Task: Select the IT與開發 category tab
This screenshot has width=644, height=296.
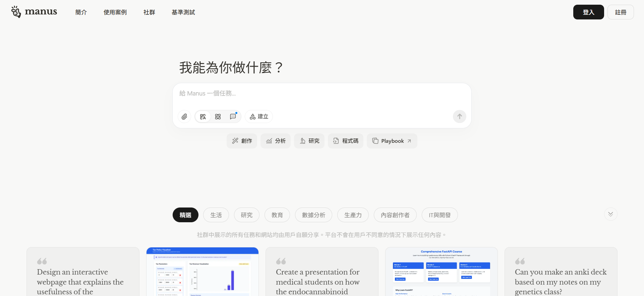Action: point(440,215)
